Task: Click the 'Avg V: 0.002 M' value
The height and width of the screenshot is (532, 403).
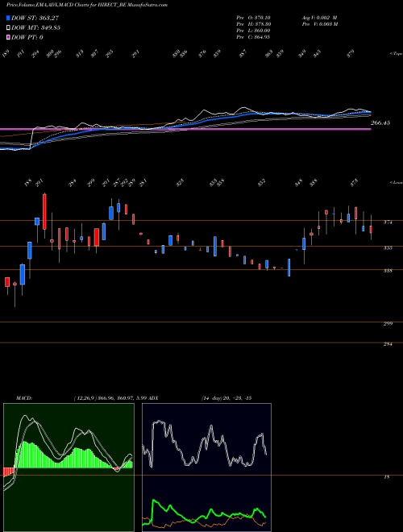Action: [318, 18]
